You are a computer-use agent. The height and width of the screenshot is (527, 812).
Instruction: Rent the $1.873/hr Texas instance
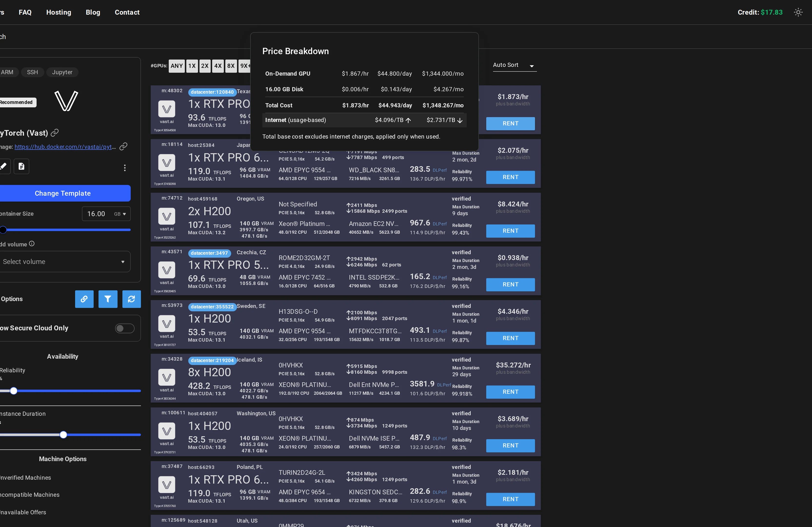(x=510, y=123)
